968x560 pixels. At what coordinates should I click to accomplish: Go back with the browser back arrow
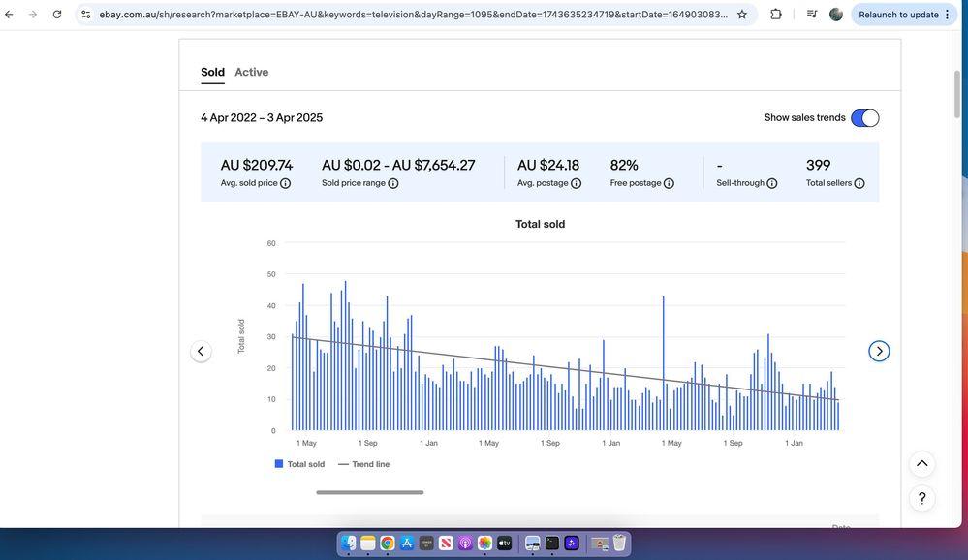(x=10, y=15)
